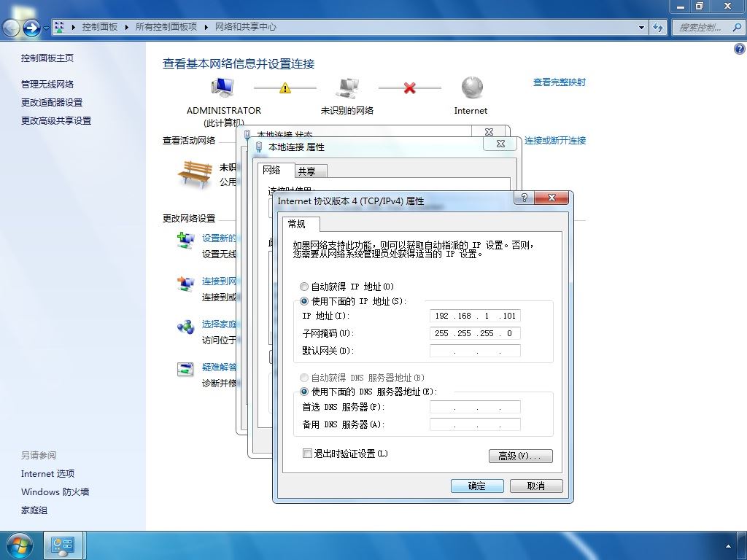The height and width of the screenshot is (560, 747).
Task: Click the yellow warning triangle icon
Action: pyautogui.click(x=285, y=88)
